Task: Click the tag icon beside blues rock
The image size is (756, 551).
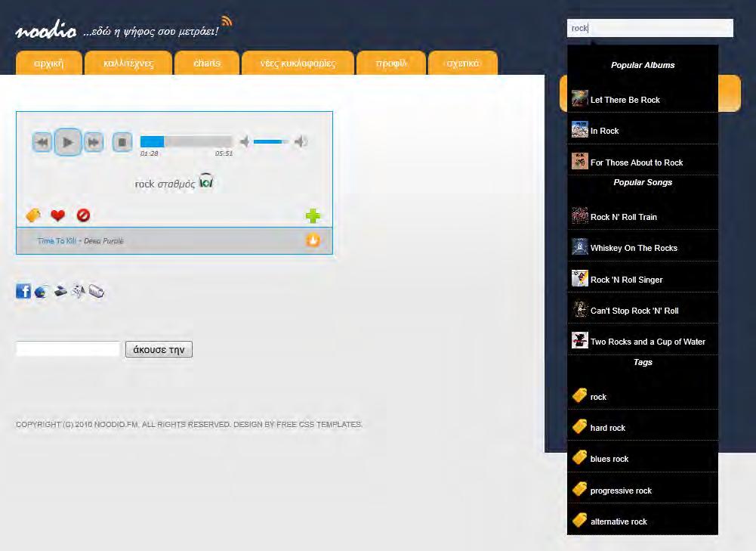Action: click(579, 457)
